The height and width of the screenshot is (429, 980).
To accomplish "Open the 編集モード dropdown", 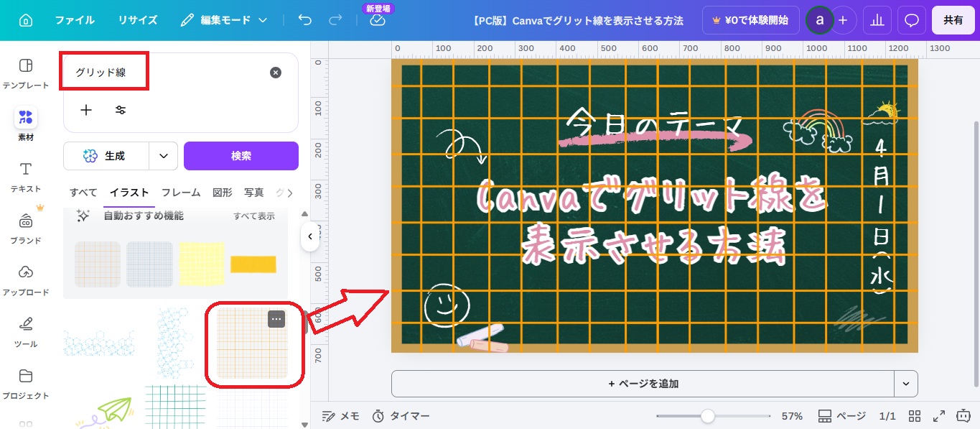I will coord(224,20).
